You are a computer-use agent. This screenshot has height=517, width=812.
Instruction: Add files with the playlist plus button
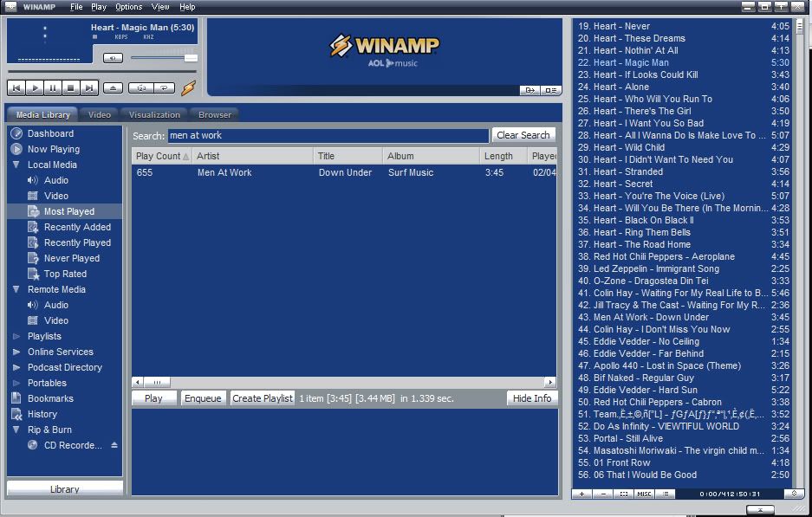pyautogui.click(x=582, y=494)
